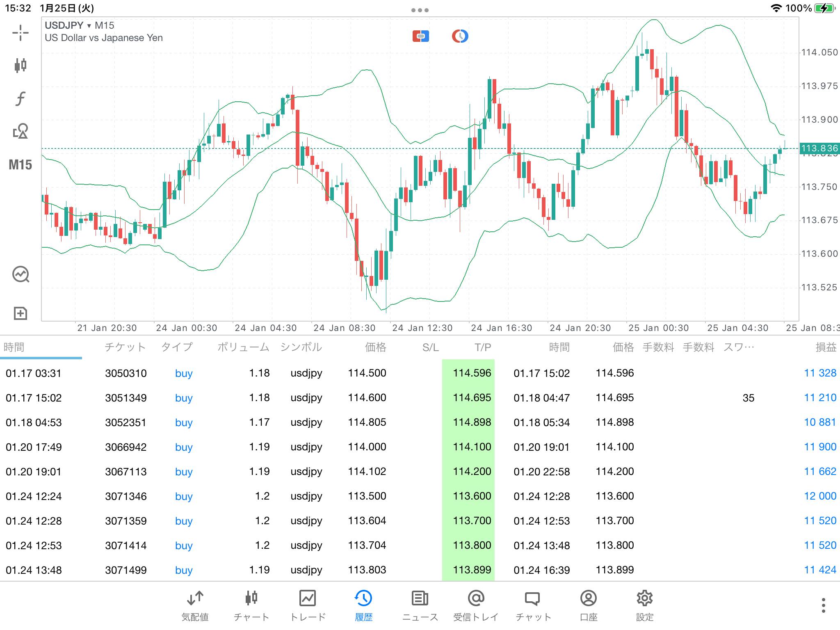The width and height of the screenshot is (840, 630).
Task: Open the drawing objects shapes tool
Action: 20,131
